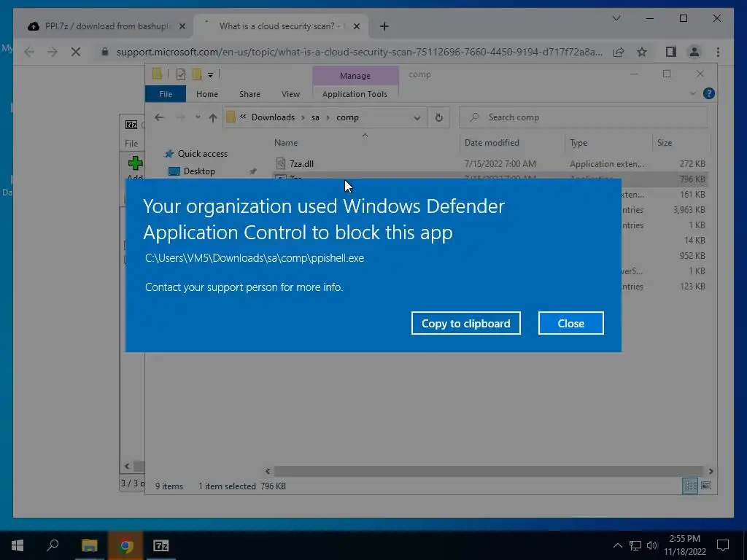This screenshot has height=560, width=747.
Task: Open File menu in 7-Zip window
Action: click(131, 144)
